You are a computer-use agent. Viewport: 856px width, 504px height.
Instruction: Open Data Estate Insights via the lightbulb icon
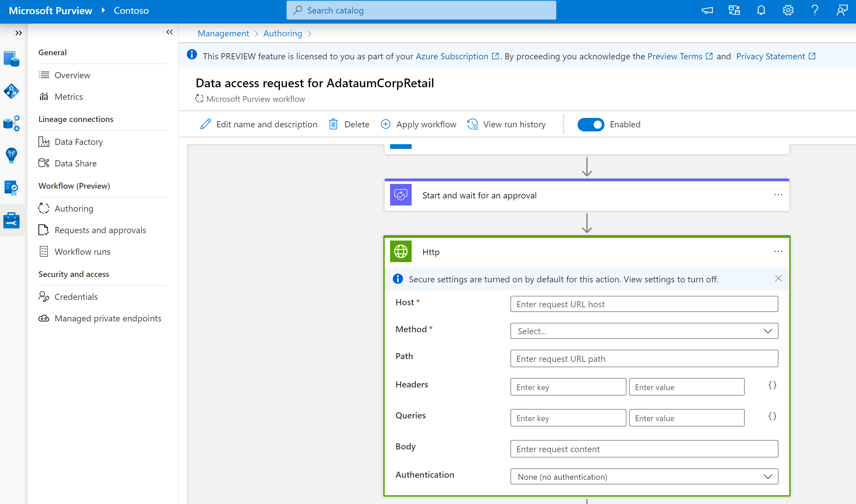pyautogui.click(x=11, y=156)
